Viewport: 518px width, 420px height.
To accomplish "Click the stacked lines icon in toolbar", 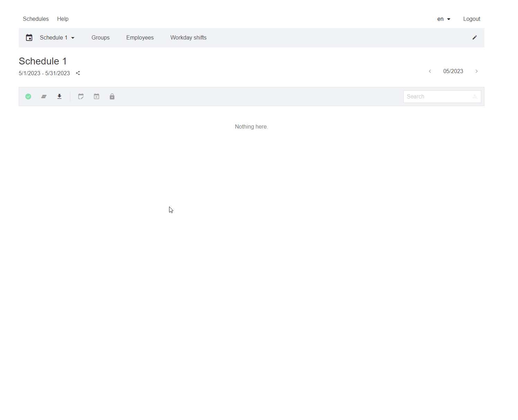I will [x=44, y=97].
